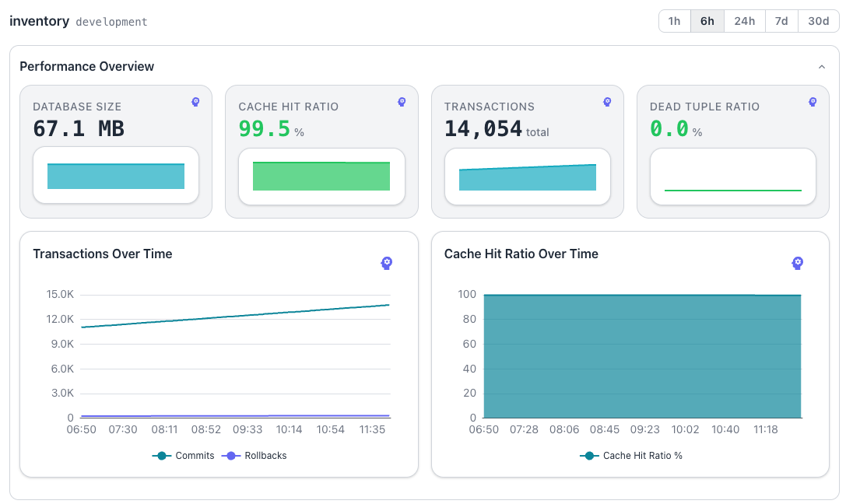Toggle the Commits series in legend

point(184,456)
